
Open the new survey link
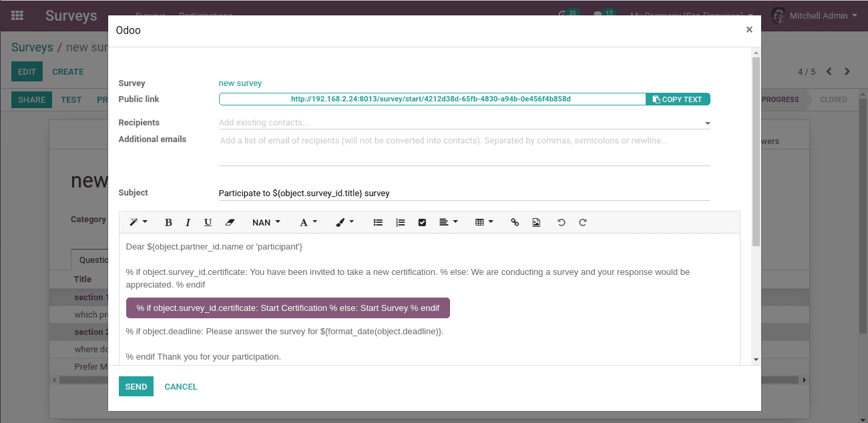[240, 83]
